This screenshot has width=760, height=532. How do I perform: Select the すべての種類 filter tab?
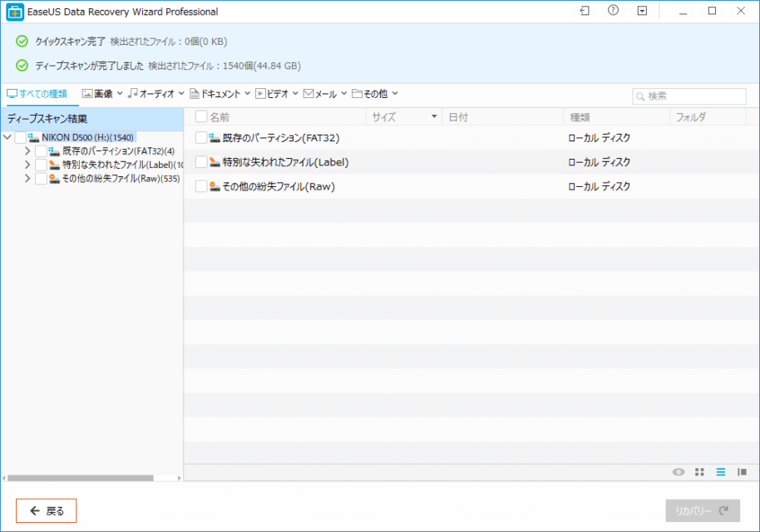click(x=37, y=94)
